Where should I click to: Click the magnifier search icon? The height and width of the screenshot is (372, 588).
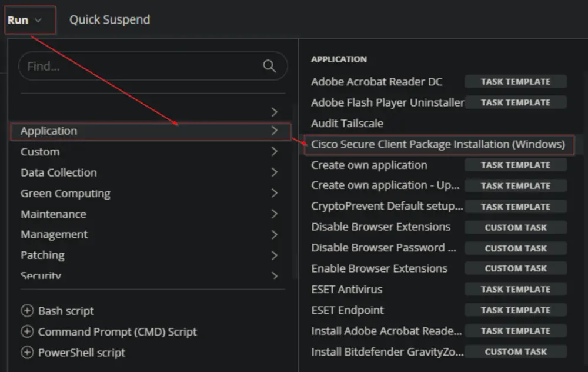[x=269, y=66]
